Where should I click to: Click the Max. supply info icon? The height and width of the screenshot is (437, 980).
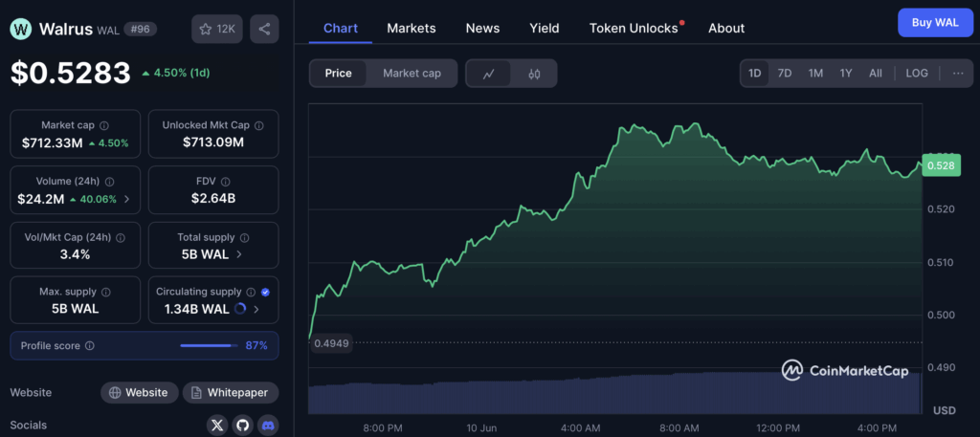(105, 293)
